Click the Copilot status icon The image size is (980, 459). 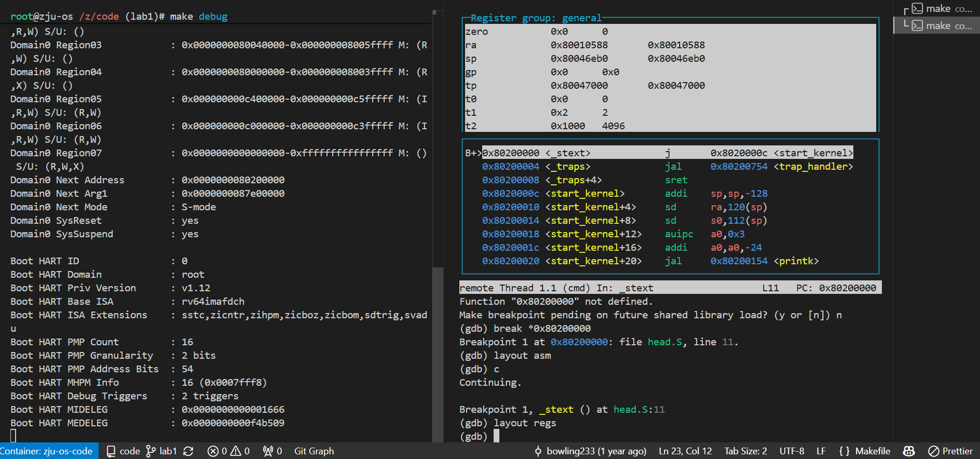[x=909, y=451]
